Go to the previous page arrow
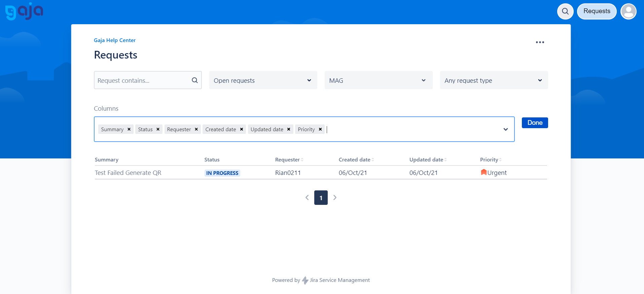 point(307,197)
